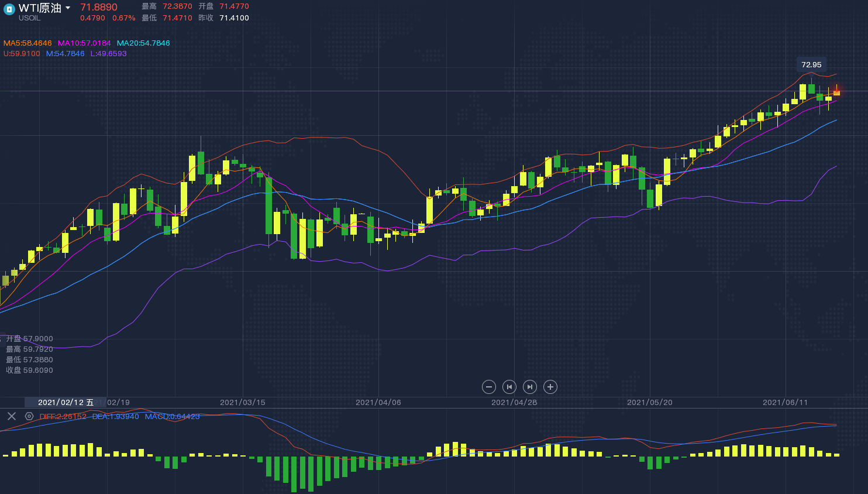The width and height of the screenshot is (868, 494).
Task: Select the MA20:54.7846 indicator label
Action: 143,43
